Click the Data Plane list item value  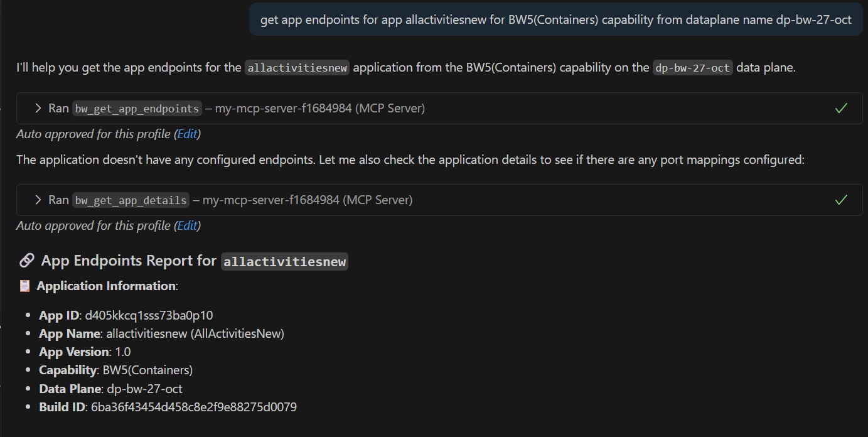point(144,389)
